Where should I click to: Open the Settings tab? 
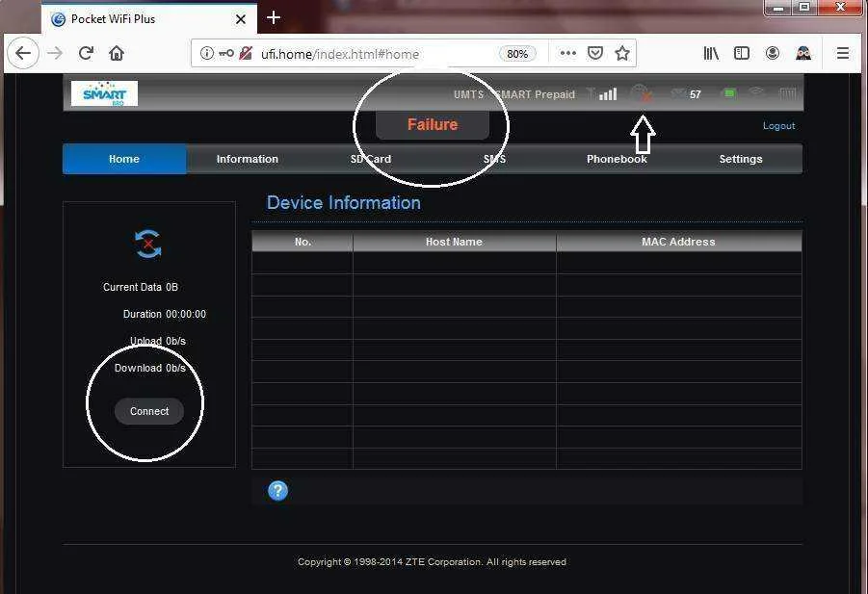click(741, 159)
